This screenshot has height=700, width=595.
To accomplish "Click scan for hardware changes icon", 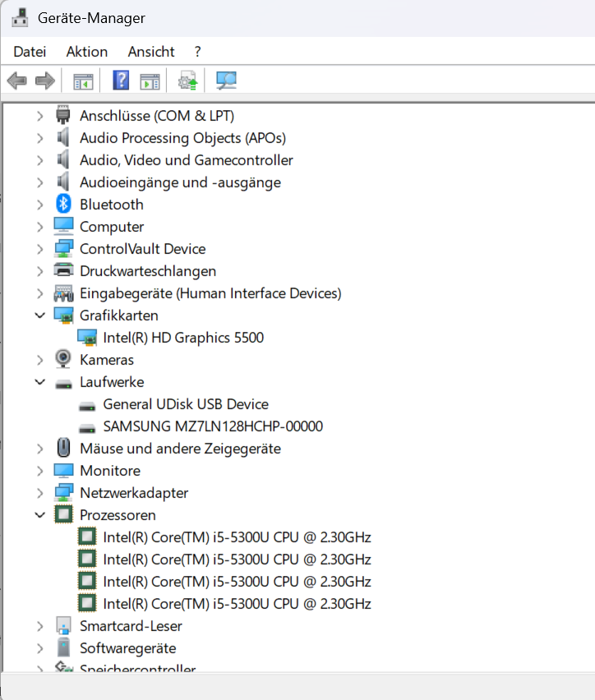I will [x=227, y=81].
